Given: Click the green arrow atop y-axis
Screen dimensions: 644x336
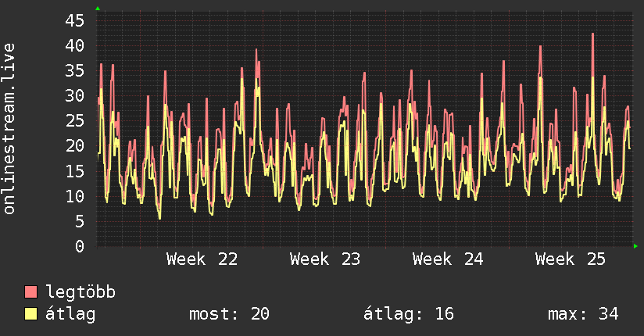Looking at the screenshot, I should coord(98,9).
